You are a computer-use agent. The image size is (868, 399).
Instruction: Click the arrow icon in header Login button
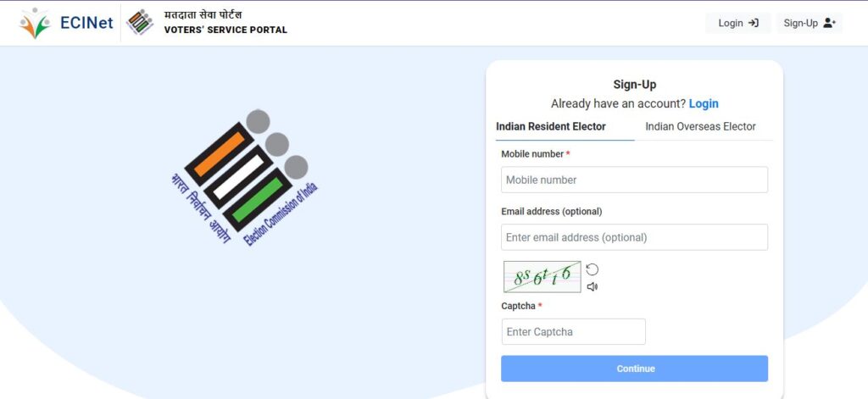(754, 23)
